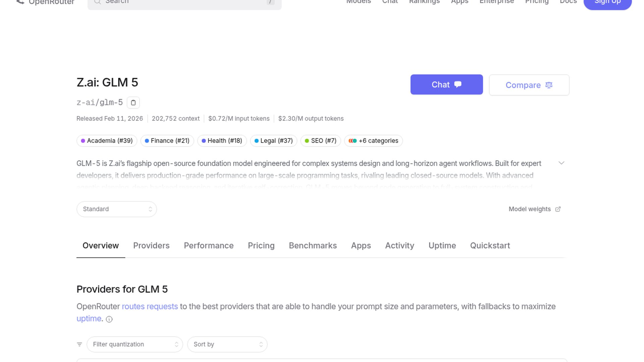Follow the routes requests link

pyautogui.click(x=150, y=306)
